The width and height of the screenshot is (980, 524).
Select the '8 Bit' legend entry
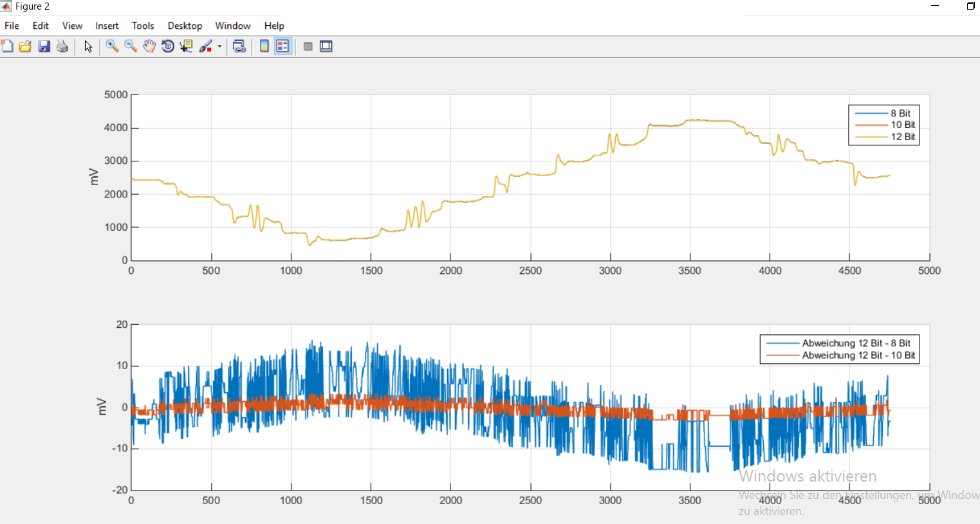pos(901,113)
